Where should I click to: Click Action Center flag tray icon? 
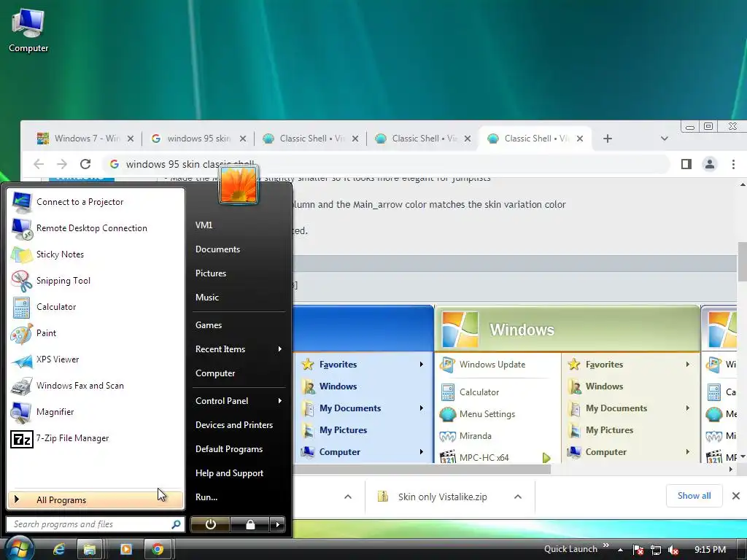638,550
